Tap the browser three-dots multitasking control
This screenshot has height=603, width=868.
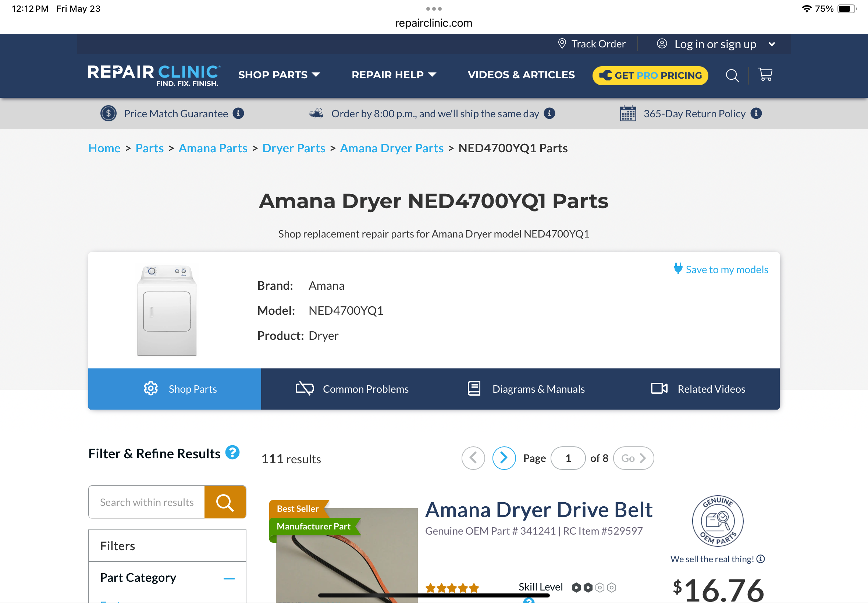[434, 9]
